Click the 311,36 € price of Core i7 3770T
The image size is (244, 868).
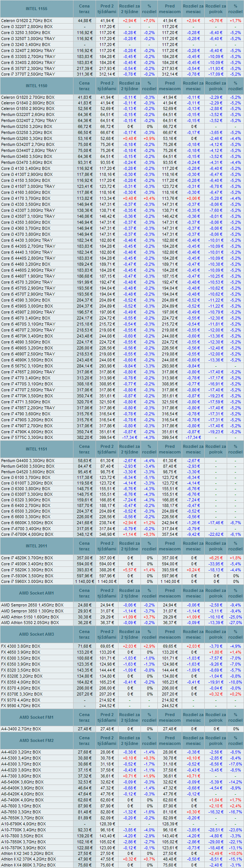click(84, 74)
